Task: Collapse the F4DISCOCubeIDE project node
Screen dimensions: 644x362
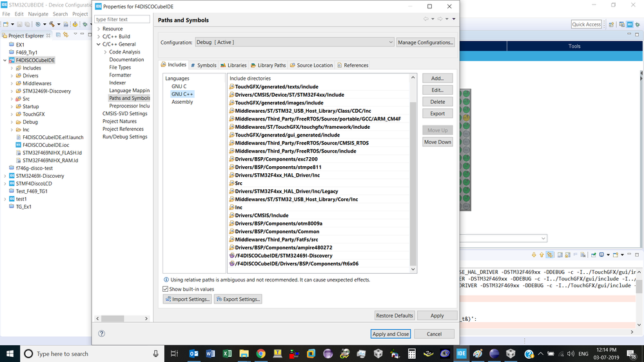Action: pos(5,60)
